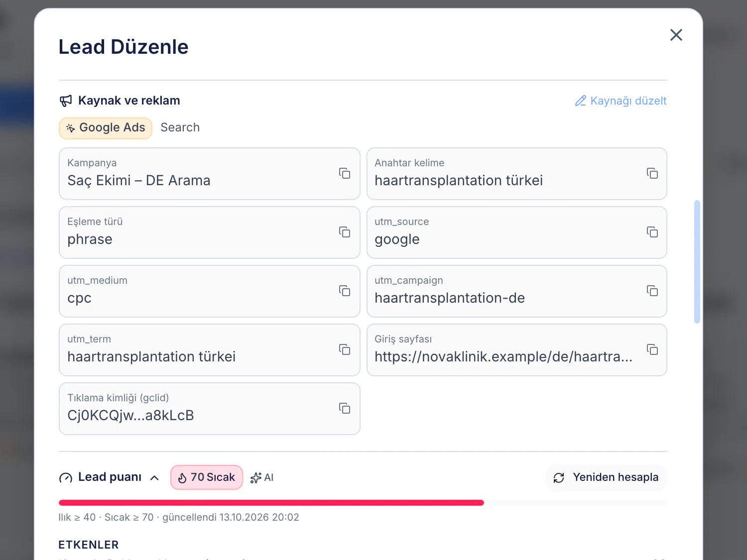Collapse the Lead puanı section chevron
747x560 pixels.
[154, 478]
